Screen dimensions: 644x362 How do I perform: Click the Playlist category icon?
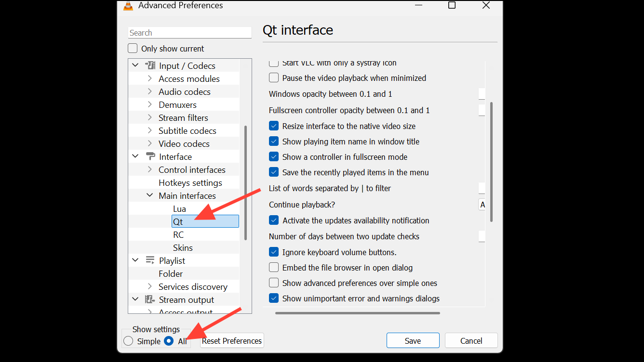pyautogui.click(x=150, y=260)
